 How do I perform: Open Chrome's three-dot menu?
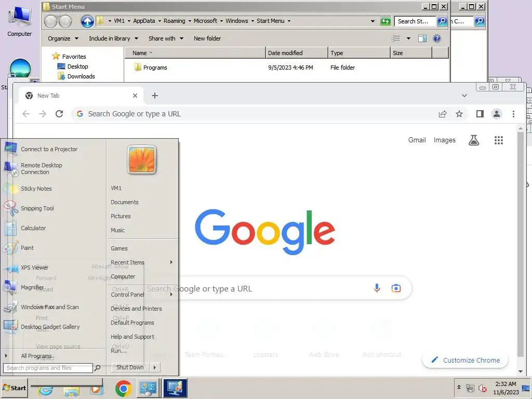513,114
